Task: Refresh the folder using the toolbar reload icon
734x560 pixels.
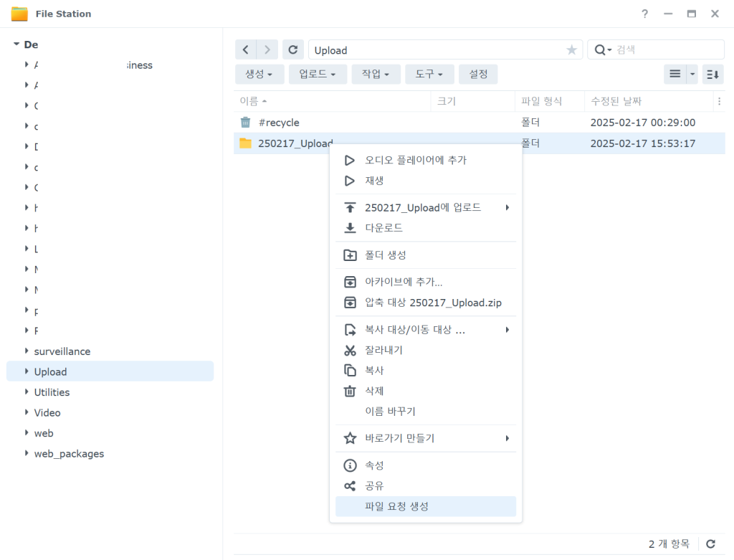Action: coord(293,49)
